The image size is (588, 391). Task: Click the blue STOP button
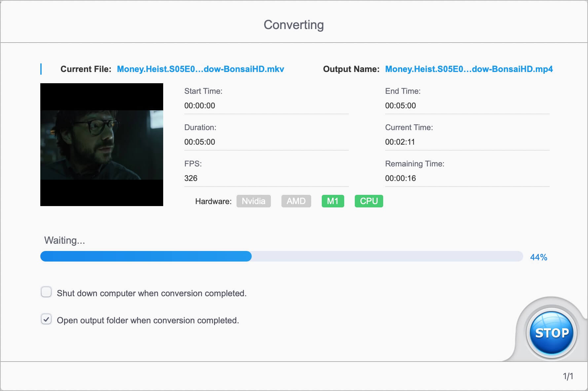point(551,333)
